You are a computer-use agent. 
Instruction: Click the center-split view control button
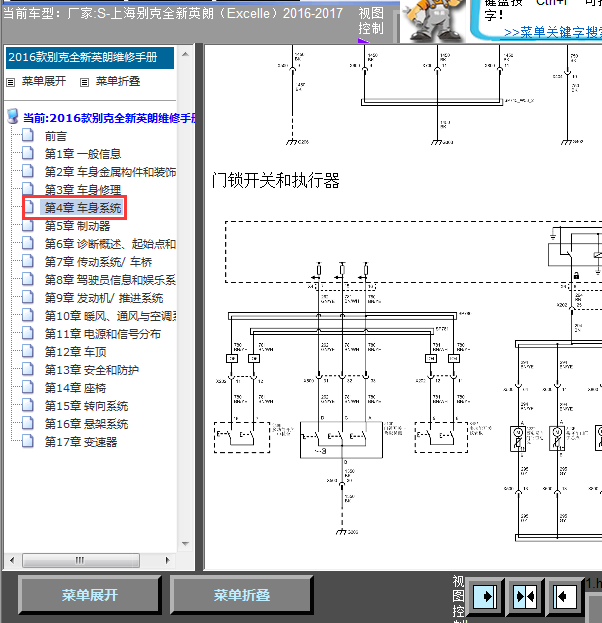point(525,596)
